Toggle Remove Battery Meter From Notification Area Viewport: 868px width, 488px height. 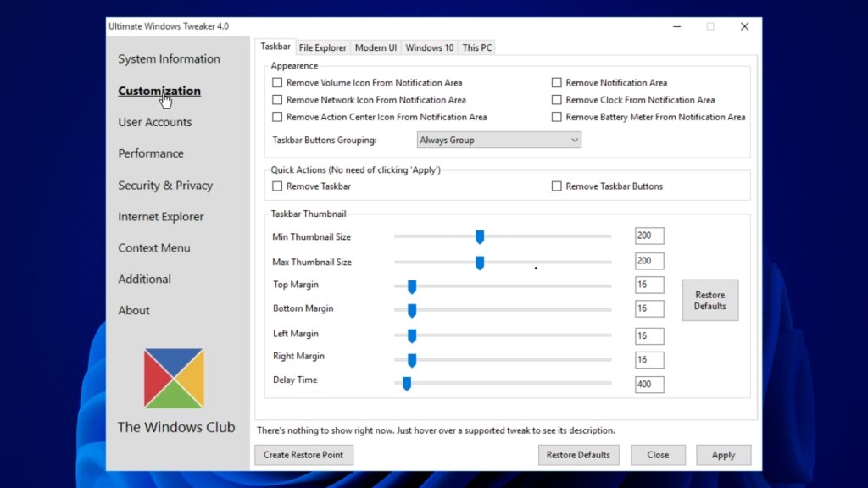point(557,117)
